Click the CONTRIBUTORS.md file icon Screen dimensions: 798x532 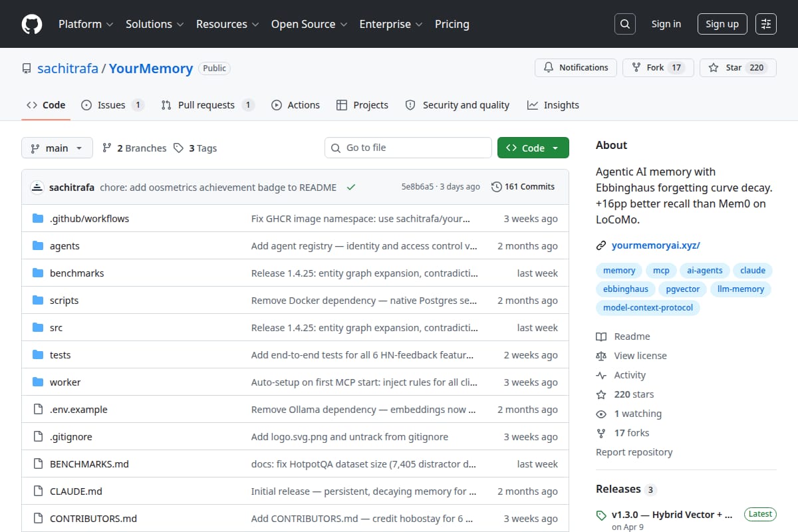point(38,519)
